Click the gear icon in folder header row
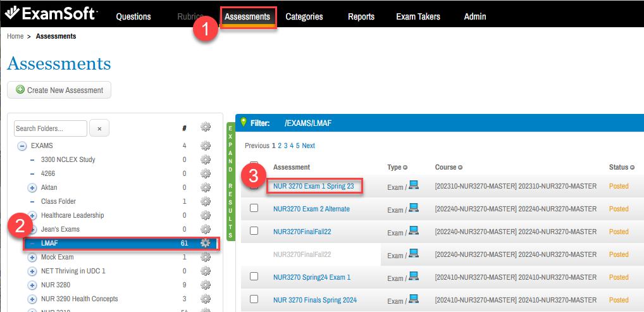 pyautogui.click(x=206, y=127)
